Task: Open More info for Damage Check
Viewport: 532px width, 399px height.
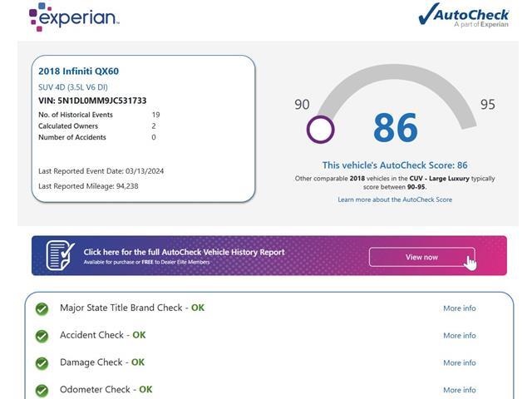Action: [460, 362]
